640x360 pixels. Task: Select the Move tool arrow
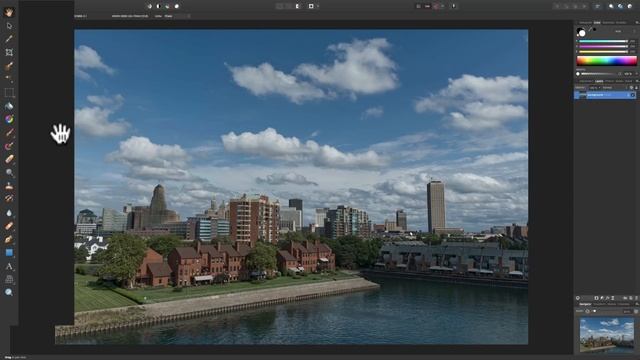click(x=9, y=26)
